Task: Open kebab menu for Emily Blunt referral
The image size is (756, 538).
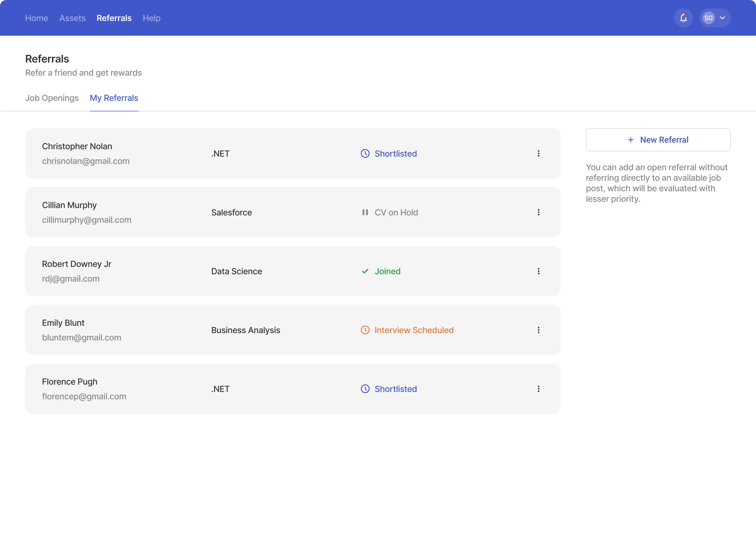Action: 539,330
